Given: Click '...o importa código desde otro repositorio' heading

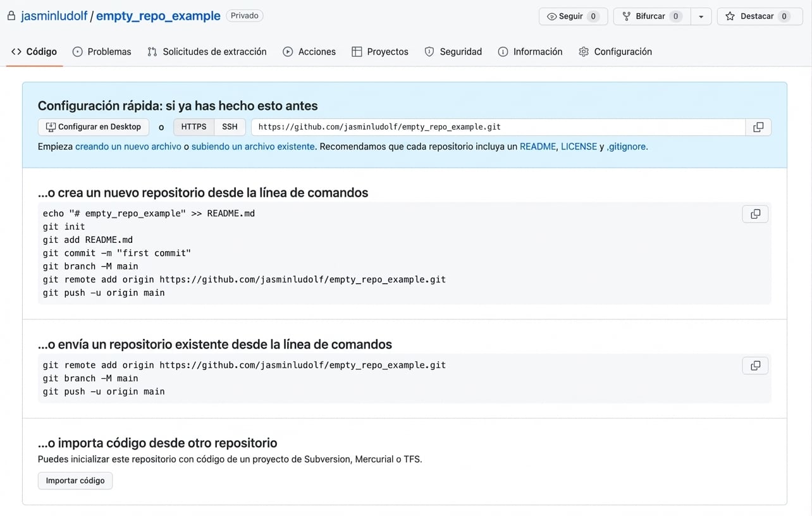Looking at the screenshot, I should coord(157,443).
